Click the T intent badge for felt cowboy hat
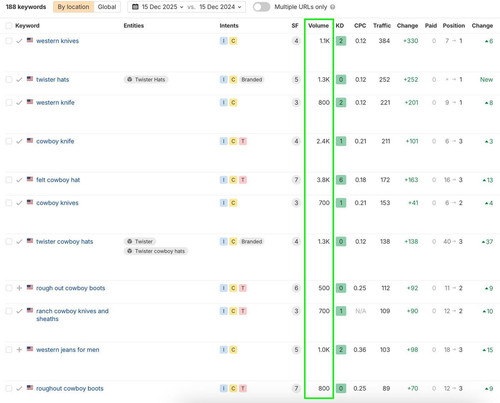The image size is (500, 403). click(243, 180)
